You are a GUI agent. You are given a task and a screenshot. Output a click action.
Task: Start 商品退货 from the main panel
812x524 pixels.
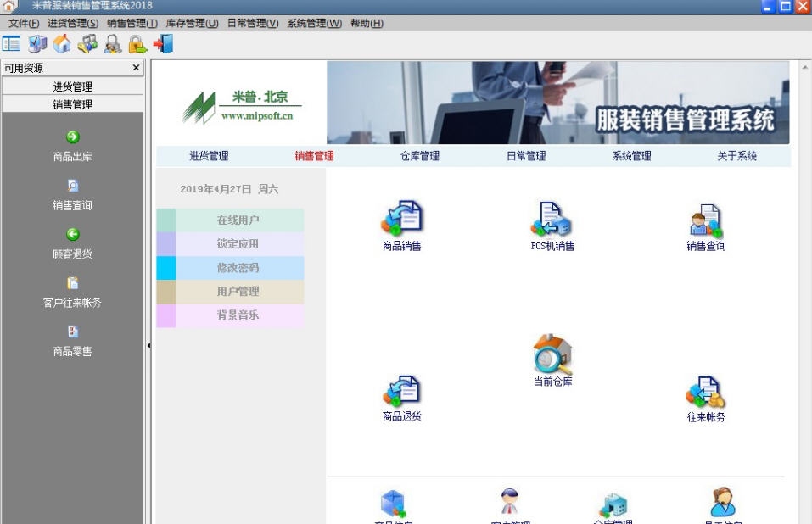point(400,394)
